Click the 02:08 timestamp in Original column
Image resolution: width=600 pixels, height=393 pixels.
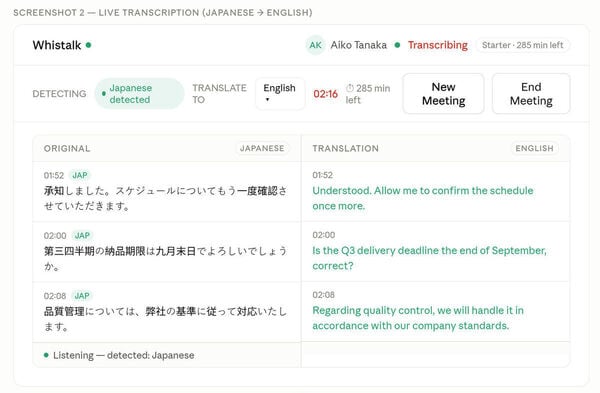(x=55, y=296)
